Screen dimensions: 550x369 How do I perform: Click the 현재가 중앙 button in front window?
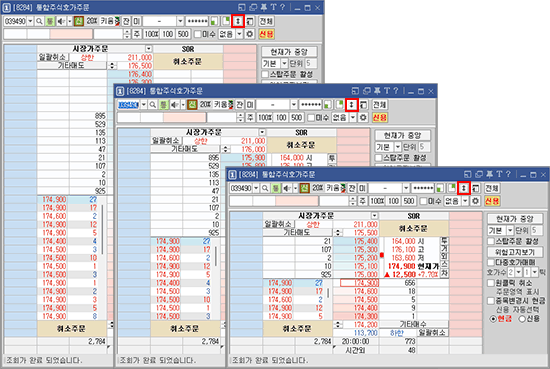[x=515, y=219]
